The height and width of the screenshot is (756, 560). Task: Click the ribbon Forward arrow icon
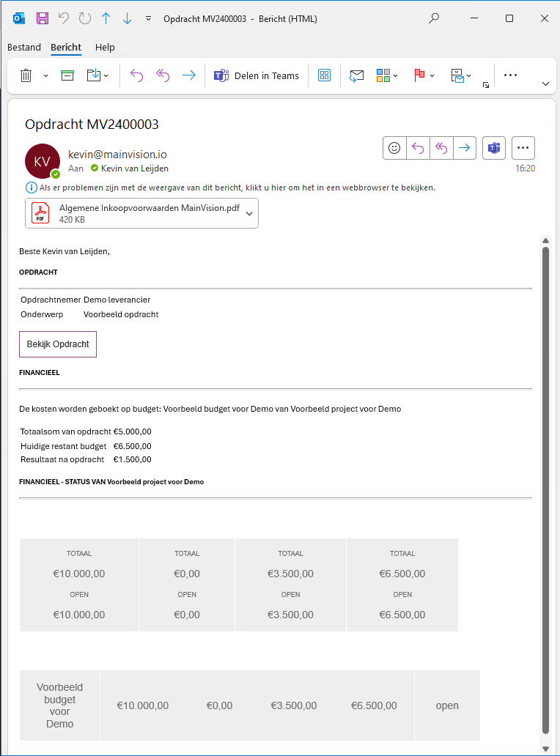(189, 75)
